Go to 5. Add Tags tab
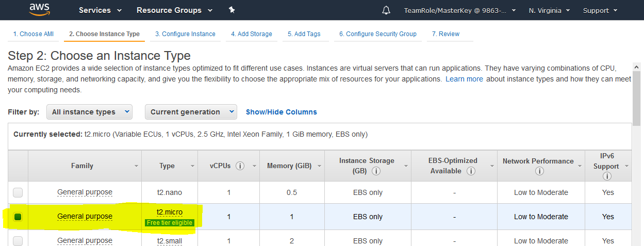This screenshot has width=644, height=246. [x=304, y=34]
